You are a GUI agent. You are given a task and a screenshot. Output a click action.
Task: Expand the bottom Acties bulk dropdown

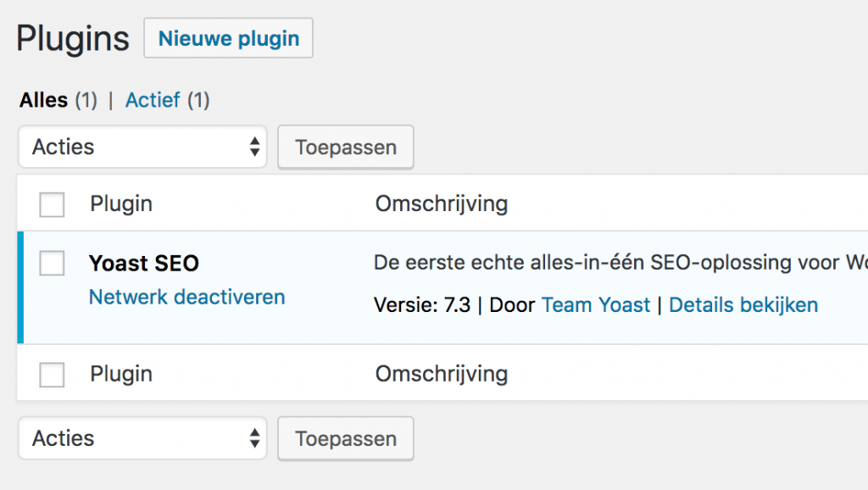pos(142,438)
